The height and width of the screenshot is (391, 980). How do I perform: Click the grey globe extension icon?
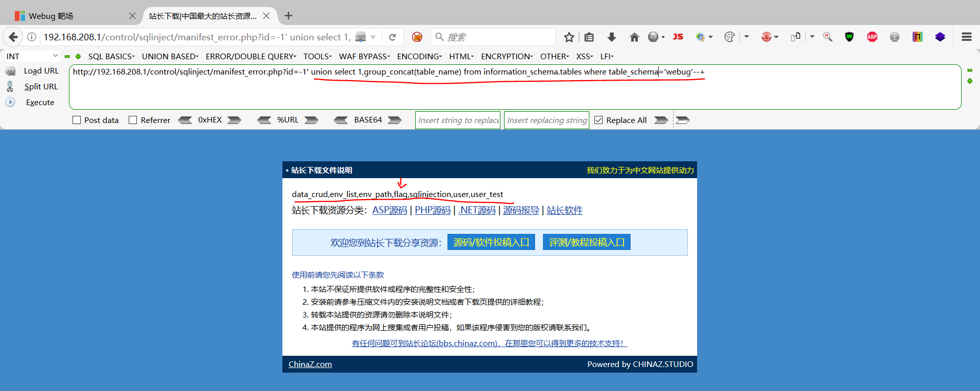653,37
